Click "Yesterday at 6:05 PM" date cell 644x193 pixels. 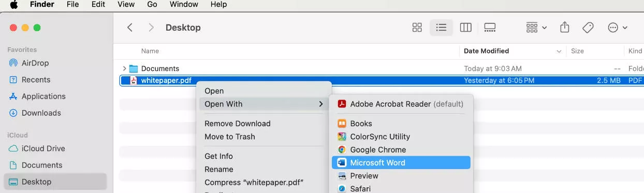499,80
